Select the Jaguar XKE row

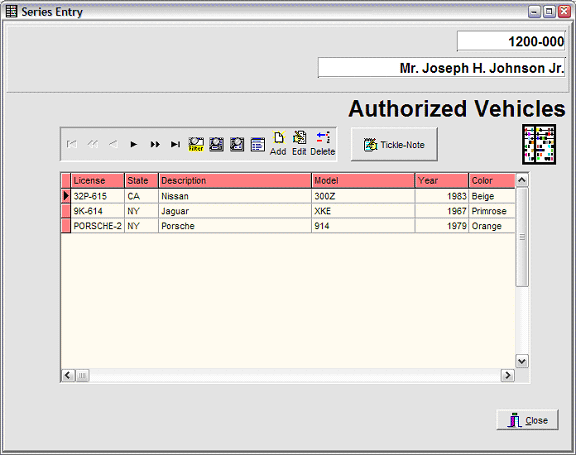pyautogui.click(x=288, y=211)
